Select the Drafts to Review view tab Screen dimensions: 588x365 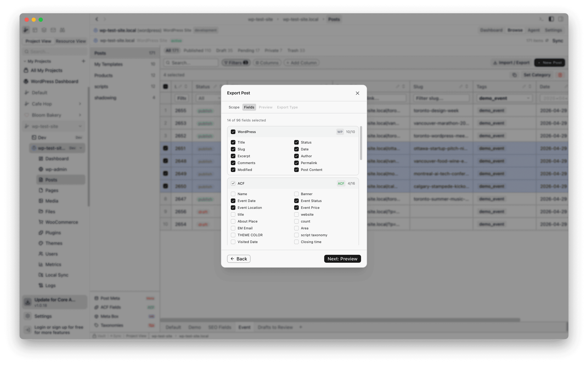click(275, 327)
